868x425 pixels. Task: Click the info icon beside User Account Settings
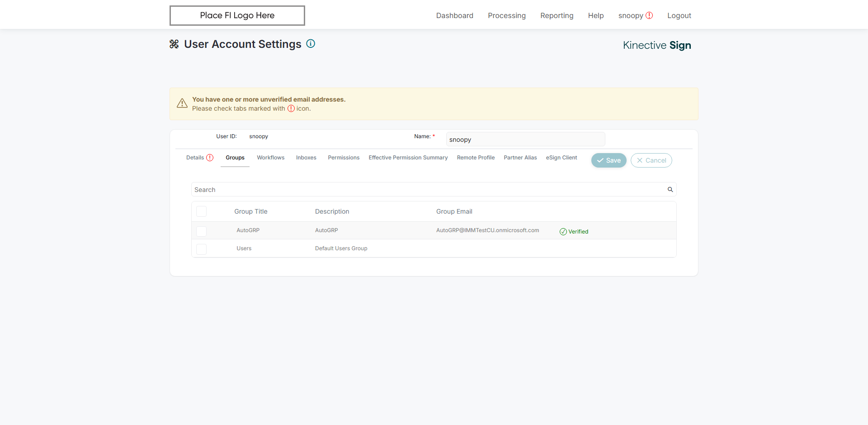coord(311,44)
